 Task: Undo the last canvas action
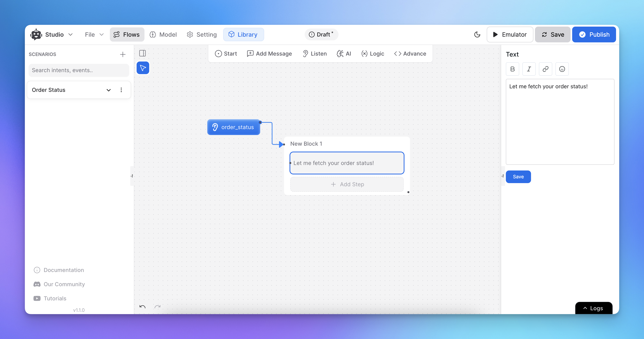pyautogui.click(x=142, y=307)
